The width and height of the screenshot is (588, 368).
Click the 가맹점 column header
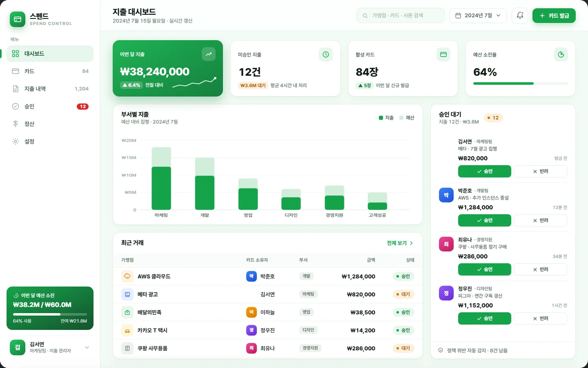(127, 260)
